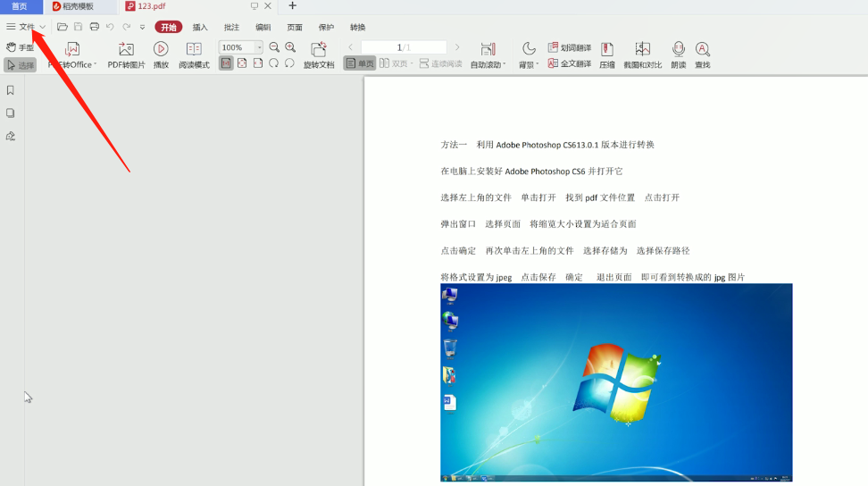868x486 pixels.
Task: Click the 100% zoom level field
Action: [x=237, y=47]
